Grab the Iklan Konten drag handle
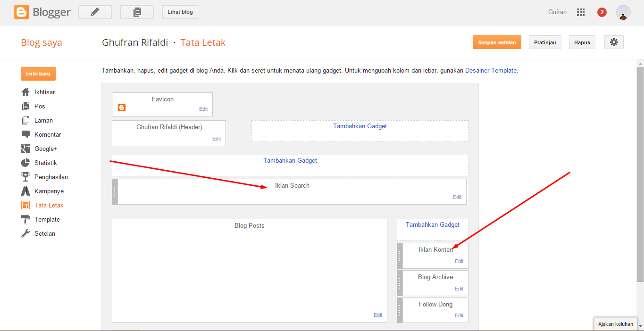This screenshot has width=644, height=331. pos(400,256)
